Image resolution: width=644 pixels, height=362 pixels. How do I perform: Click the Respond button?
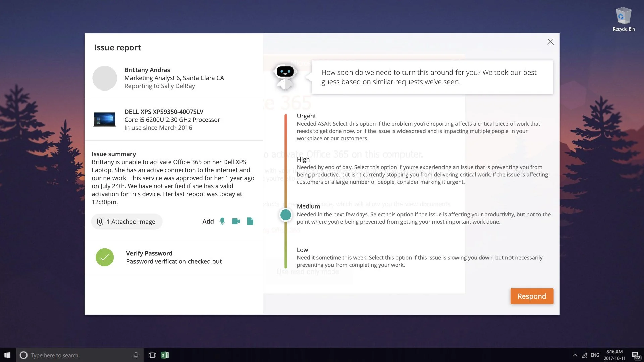coord(532,296)
